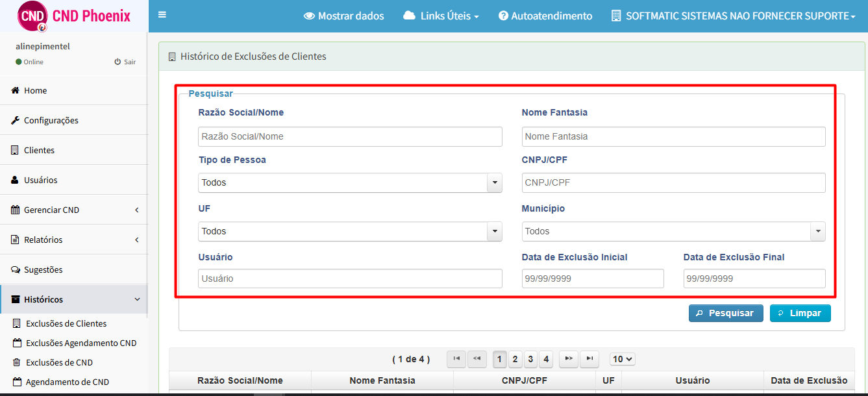Click the eye icon for Mostrar dados

(309, 16)
